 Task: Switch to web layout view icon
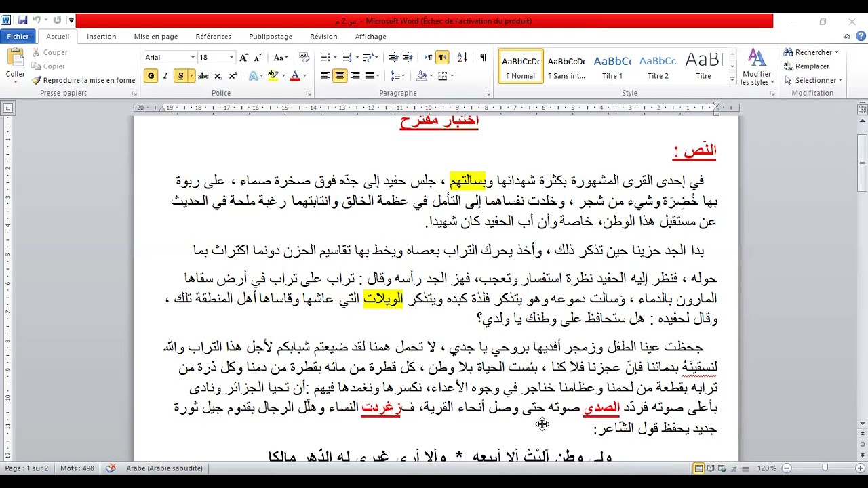click(x=722, y=468)
